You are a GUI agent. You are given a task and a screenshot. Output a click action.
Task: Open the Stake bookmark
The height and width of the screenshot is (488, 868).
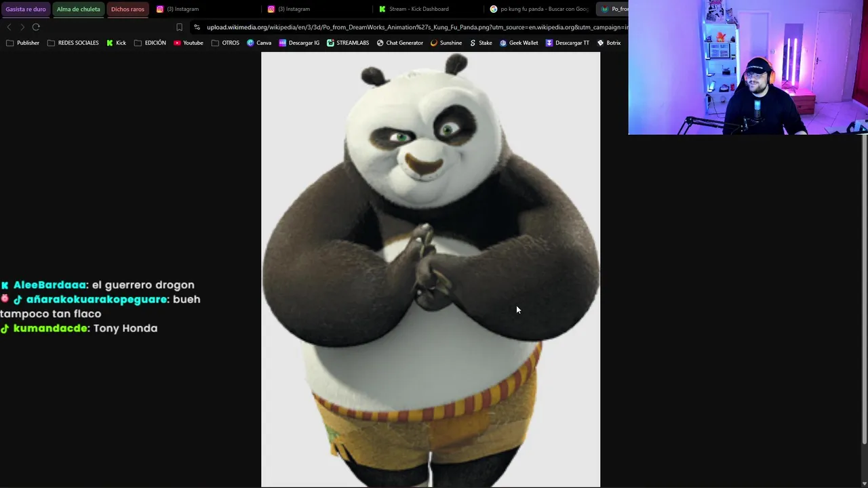tap(481, 43)
